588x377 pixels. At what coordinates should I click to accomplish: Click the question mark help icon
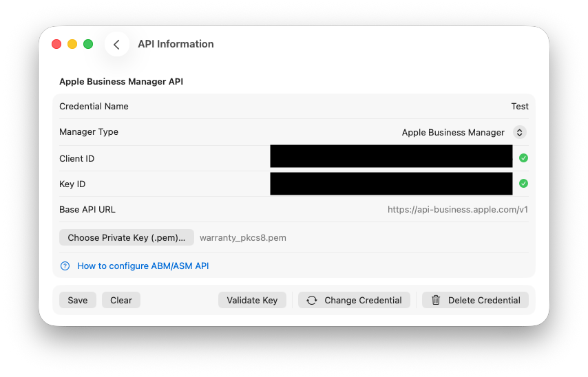pos(65,266)
